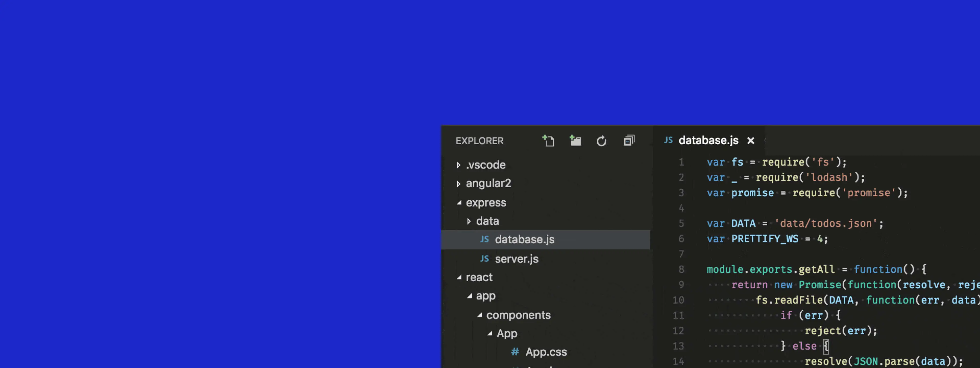This screenshot has width=980, height=368.
Task: Click the JS file icon beside server.js
Action: (x=484, y=259)
